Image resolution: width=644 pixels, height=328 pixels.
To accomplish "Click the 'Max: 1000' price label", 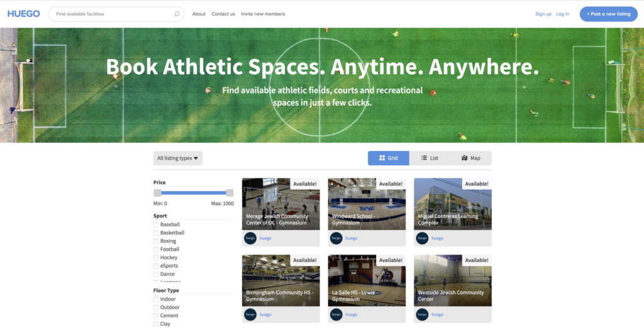I will 222,204.
